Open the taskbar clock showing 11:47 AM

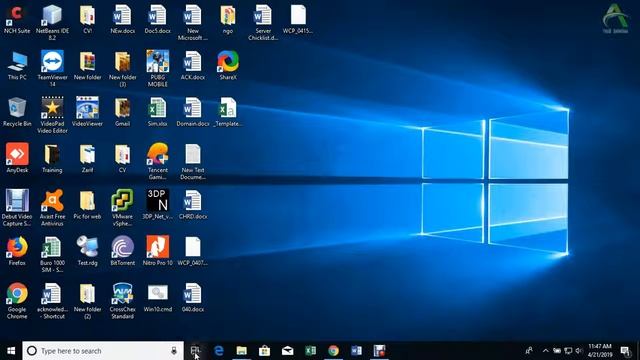(x=600, y=351)
